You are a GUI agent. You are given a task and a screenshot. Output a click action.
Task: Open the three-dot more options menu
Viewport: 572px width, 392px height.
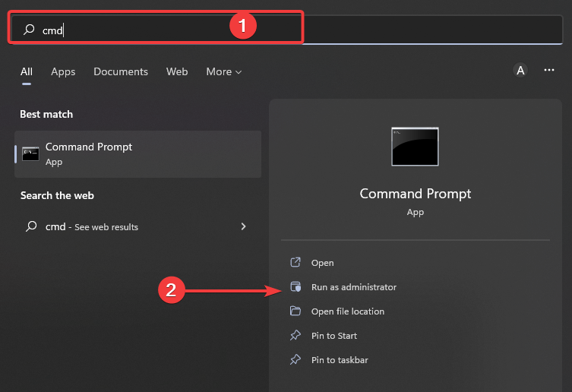pos(549,71)
